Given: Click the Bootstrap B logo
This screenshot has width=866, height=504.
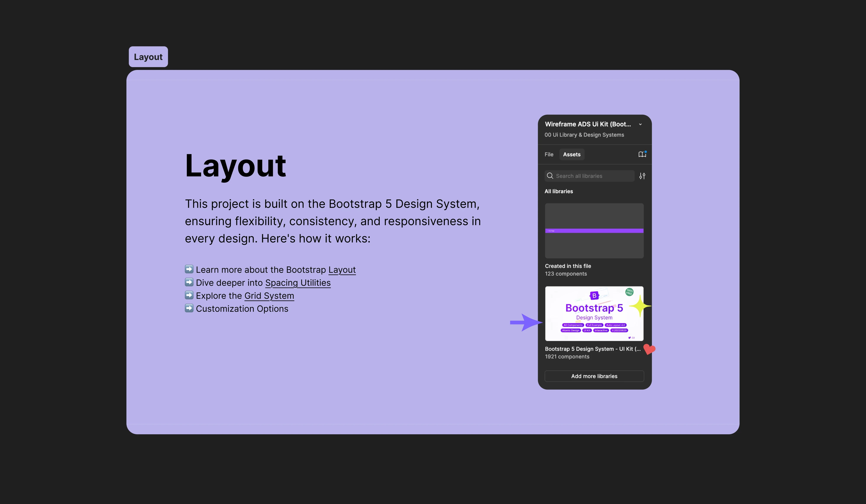Looking at the screenshot, I should click(x=594, y=296).
